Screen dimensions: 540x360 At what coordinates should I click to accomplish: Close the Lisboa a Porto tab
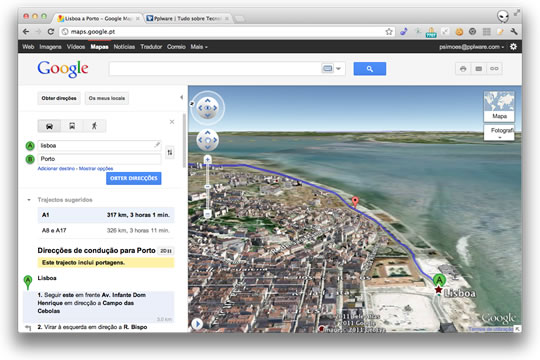137,19
